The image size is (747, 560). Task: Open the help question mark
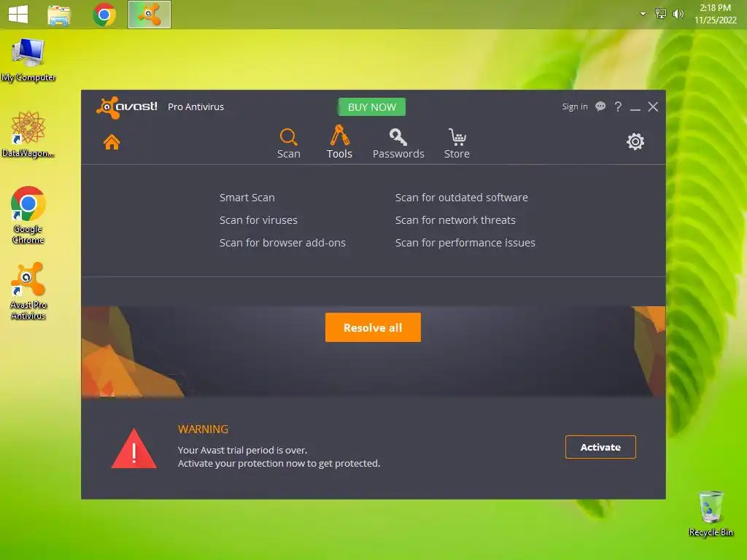point(618,106)
